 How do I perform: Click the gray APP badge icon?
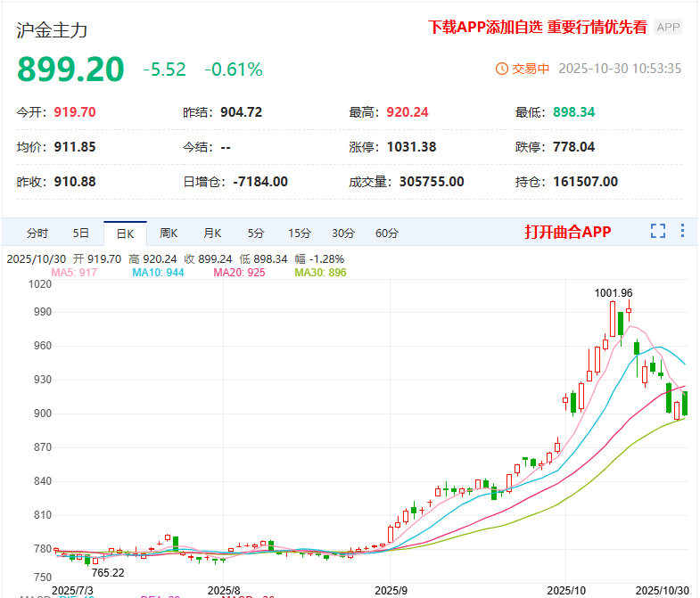pos(668,28)
